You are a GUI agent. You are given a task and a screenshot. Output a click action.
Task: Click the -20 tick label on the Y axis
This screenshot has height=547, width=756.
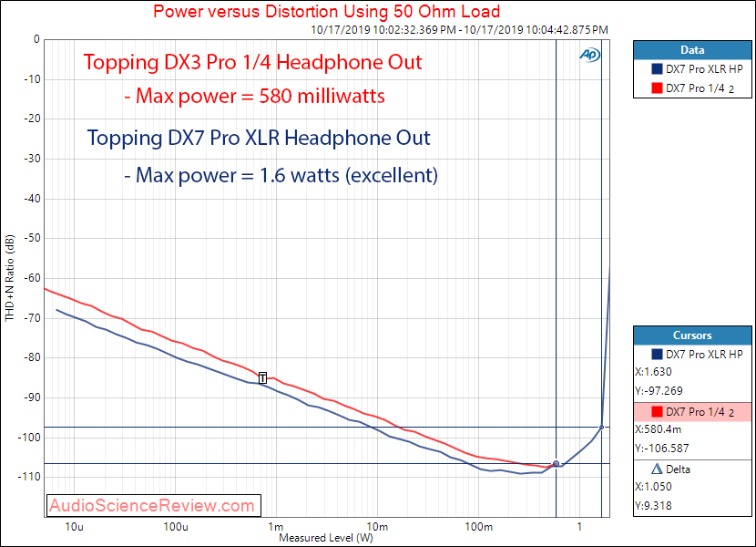pyautogui.click(x=32, y=119)
